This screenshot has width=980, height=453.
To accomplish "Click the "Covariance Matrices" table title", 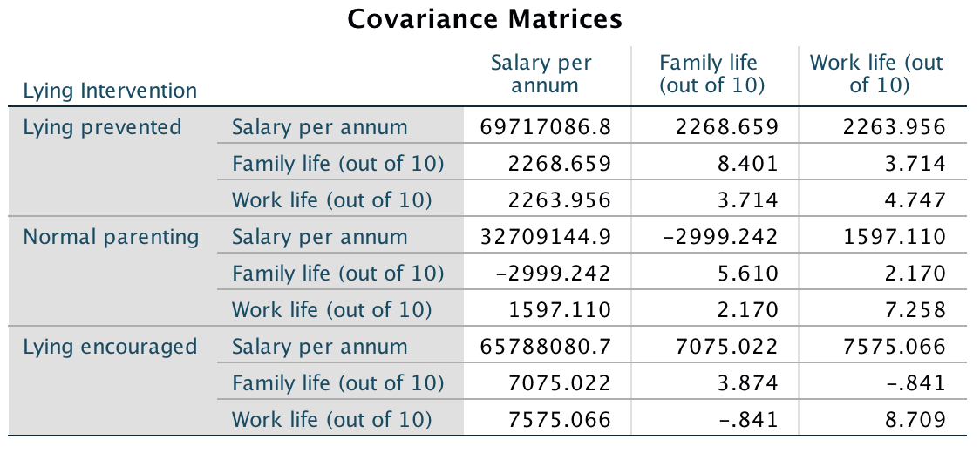I will [x=485, y=19].
